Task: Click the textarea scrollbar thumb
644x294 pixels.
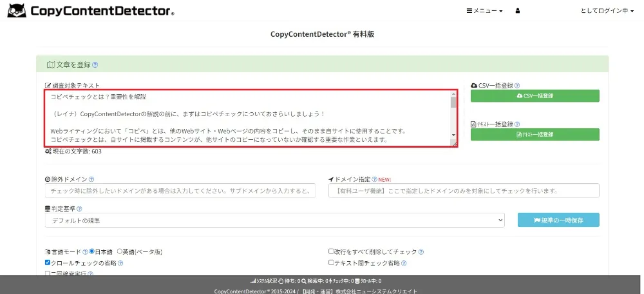Action: tap(453, 102)
